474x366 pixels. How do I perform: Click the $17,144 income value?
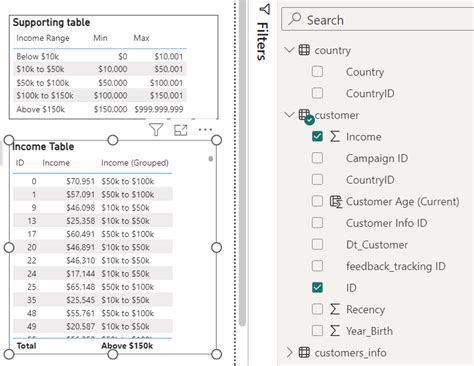80,274
